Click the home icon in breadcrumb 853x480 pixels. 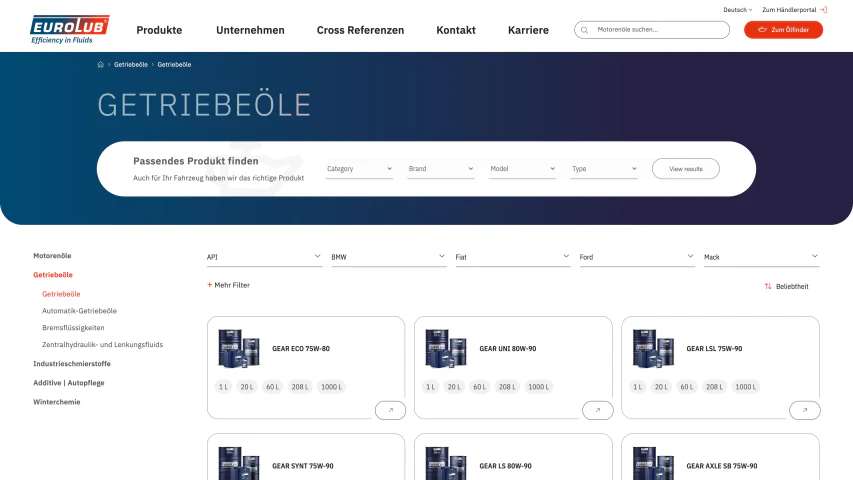tap(101, 64)
